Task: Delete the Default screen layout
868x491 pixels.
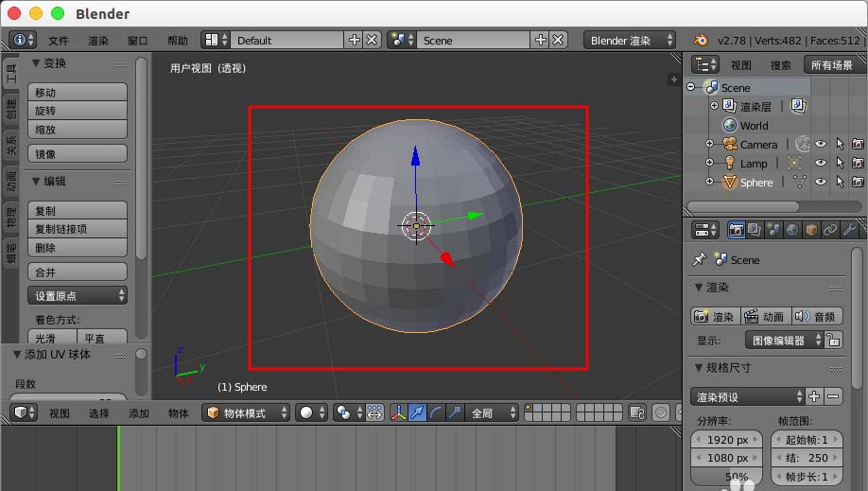Action: [x=372, y=40]
